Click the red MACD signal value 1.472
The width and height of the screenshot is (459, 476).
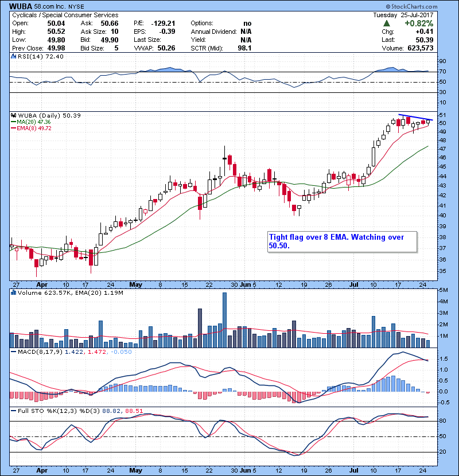coord(97,352)
